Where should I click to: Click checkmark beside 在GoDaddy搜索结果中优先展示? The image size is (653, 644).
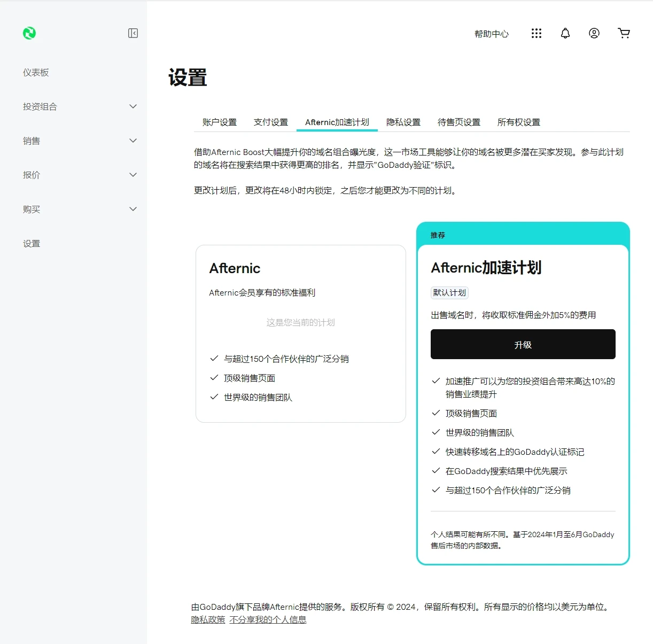click(x=436, y=471)
